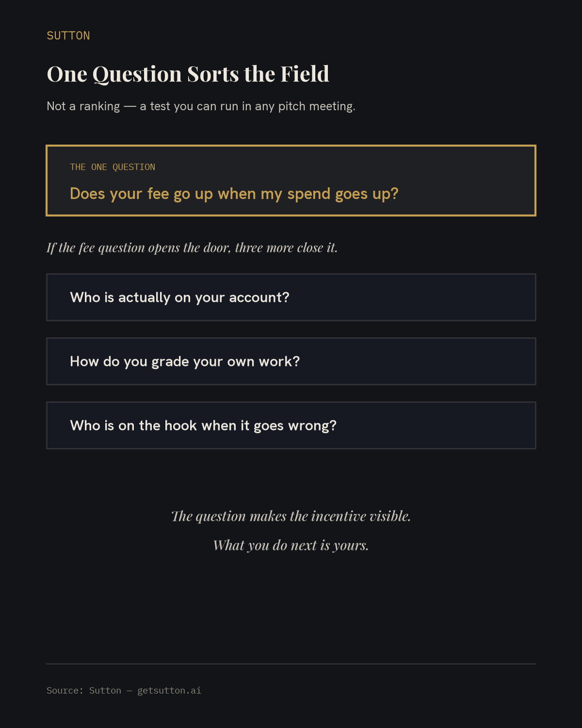Select the heading One Question Sorts the Field
This screenshot has width=582, height=728.
pos(188,74)
